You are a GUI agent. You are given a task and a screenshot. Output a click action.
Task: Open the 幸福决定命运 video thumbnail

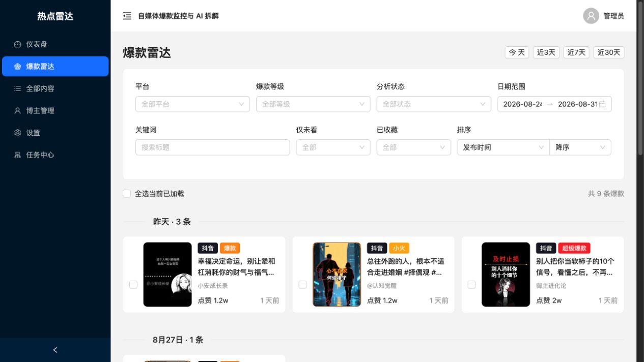(x=167, y=275)
